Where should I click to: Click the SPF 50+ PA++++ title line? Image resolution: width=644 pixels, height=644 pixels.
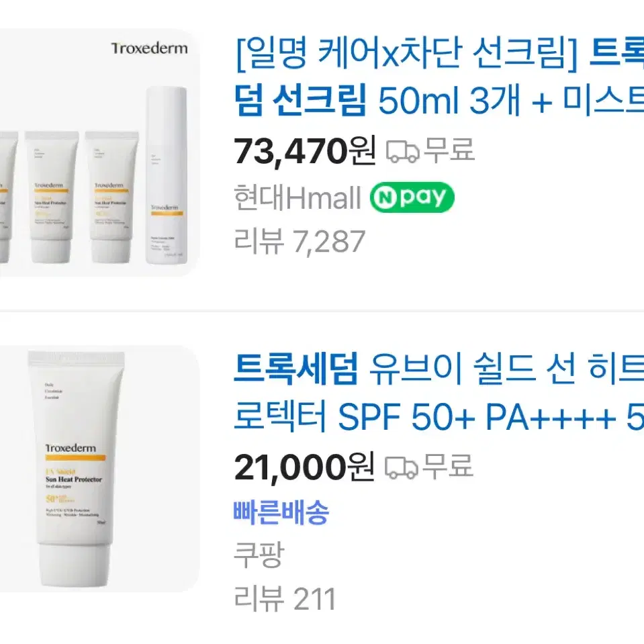point(439,416)
